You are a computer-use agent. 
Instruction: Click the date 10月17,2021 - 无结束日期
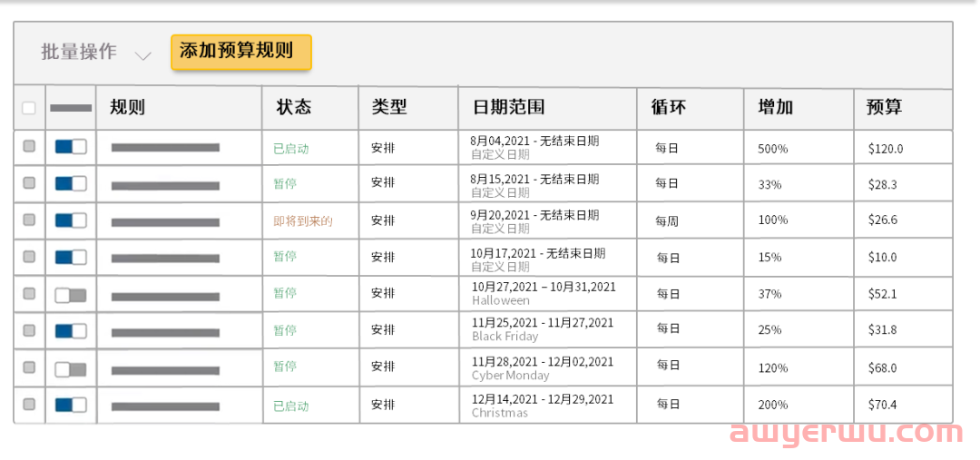[537, 254]
